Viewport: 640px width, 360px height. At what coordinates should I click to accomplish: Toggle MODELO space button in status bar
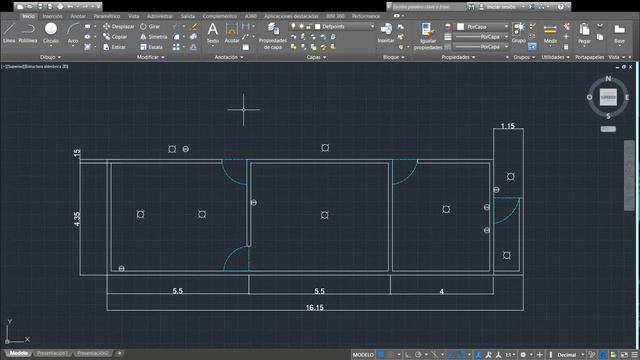(363, 355)
